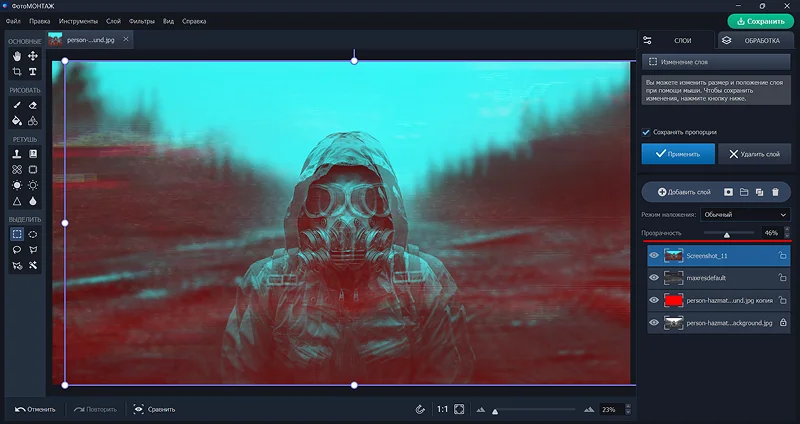Click the Применить button
This screenshot has height=424, width=800.
pyautogui.click(x=678, y=154)
